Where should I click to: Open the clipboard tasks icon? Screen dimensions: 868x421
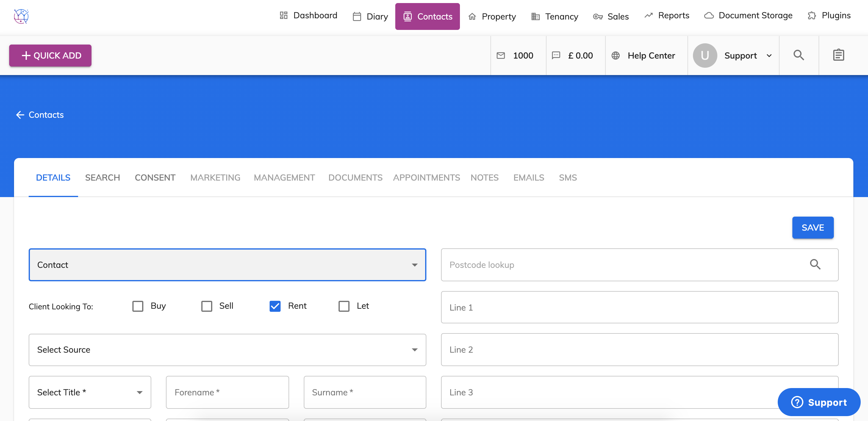tap(838, 55)
